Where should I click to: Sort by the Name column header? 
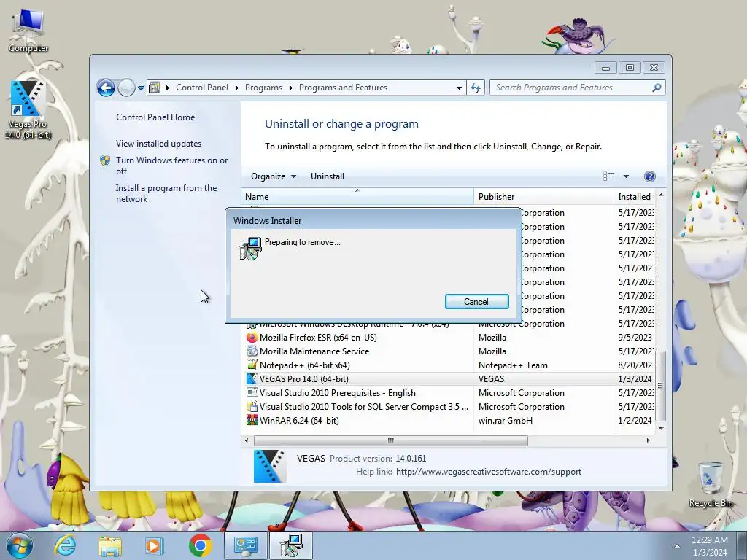(x=357, y=197)
